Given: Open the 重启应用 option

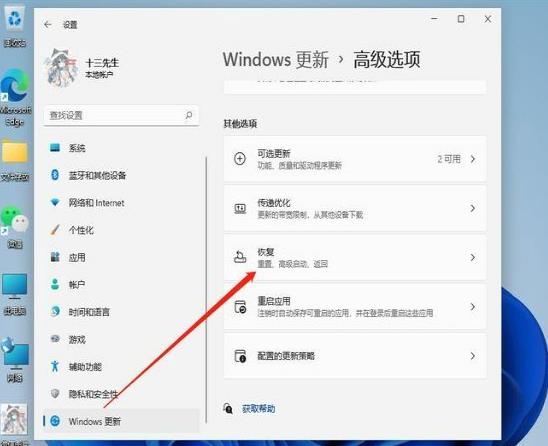Looking at the screenshot, I should coord(355,307).
